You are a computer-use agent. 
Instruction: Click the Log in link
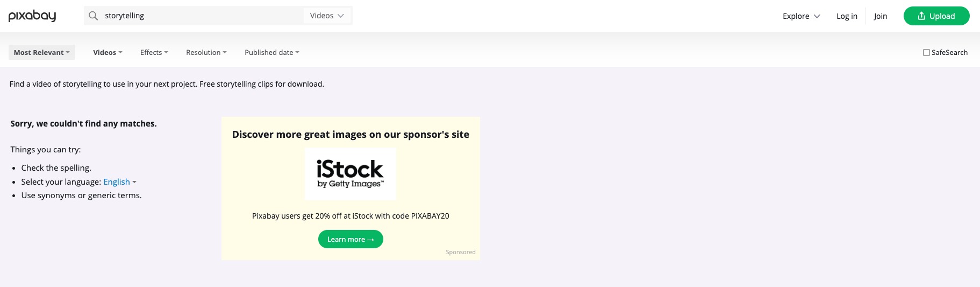[x=847, y=16]
